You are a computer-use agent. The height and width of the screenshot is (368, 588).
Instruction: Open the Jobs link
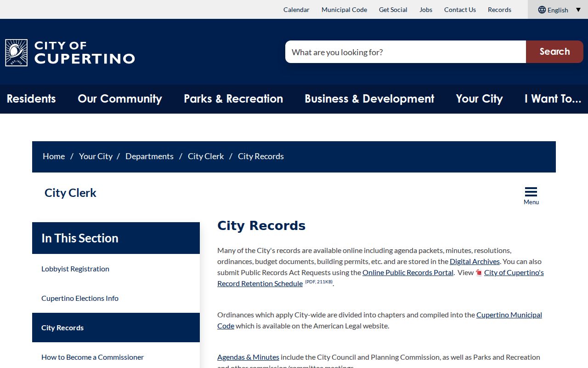click(x=426, y=10)
